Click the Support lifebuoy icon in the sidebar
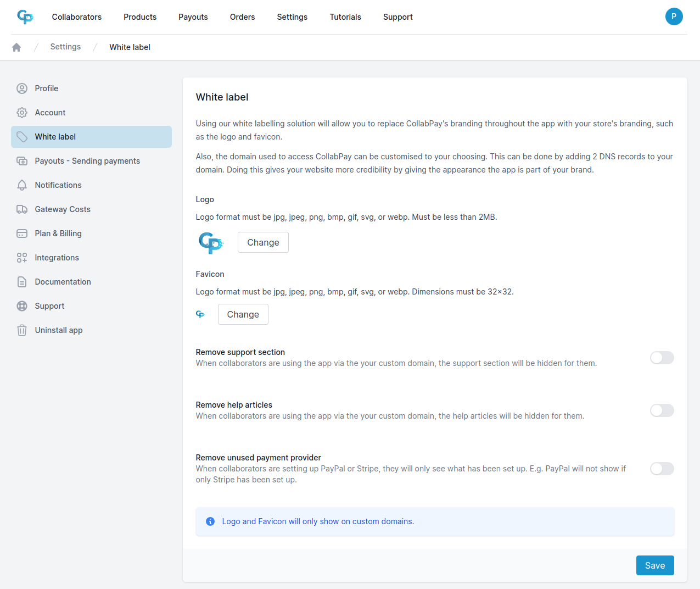The image size is (700, 589). [22, 306]
